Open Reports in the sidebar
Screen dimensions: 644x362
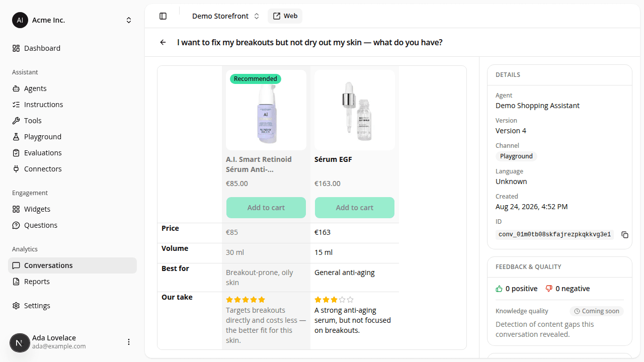(x=72, y=282)
